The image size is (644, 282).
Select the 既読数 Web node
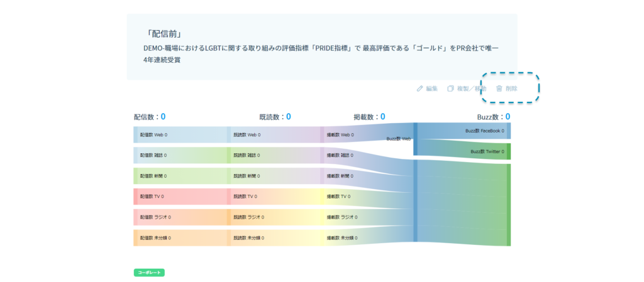tap(247, 134)
